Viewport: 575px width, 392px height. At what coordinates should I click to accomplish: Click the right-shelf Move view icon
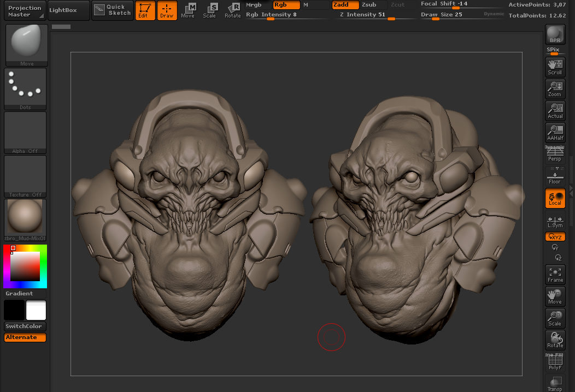(x=555, y=296)
